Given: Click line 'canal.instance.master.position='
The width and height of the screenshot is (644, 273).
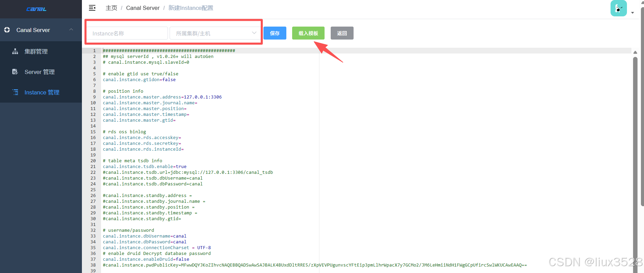Looking at the screenshot, I should point(145,108).
